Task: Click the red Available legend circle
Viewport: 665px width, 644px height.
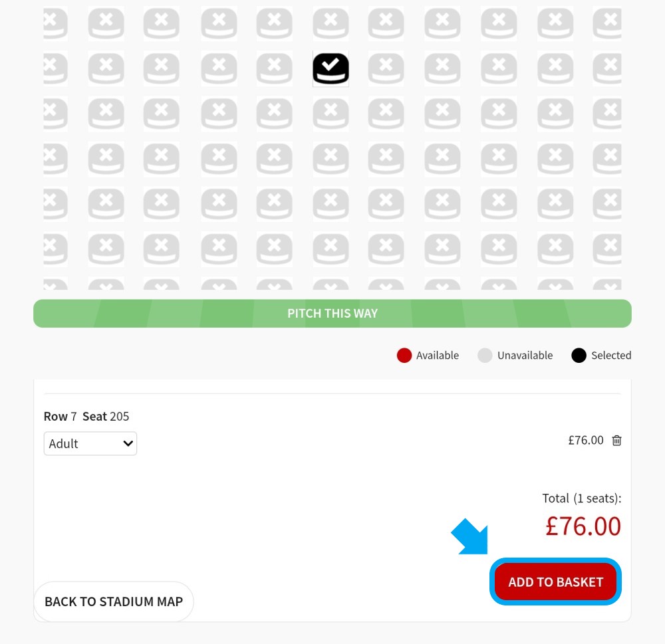Action: (x=404, y=356)
